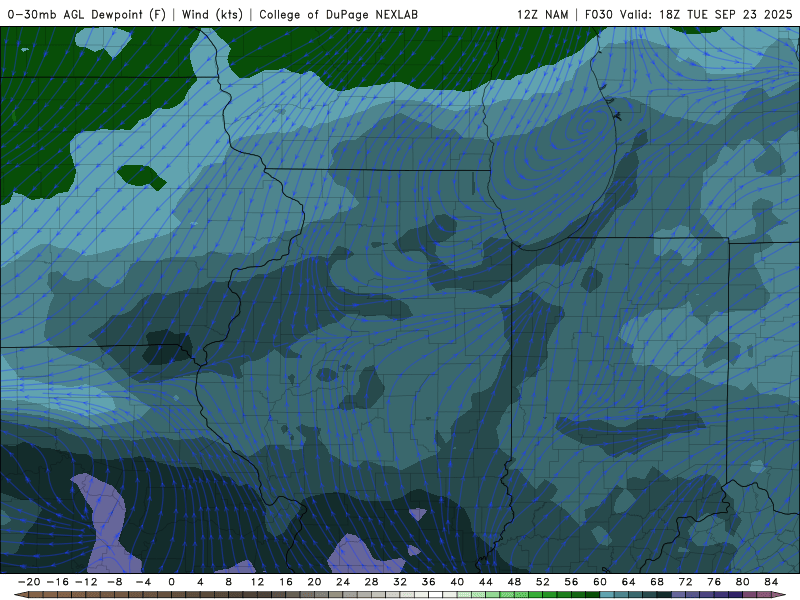Click the 60 value on the color scale
800x600 pixels.
pos(600,582)
